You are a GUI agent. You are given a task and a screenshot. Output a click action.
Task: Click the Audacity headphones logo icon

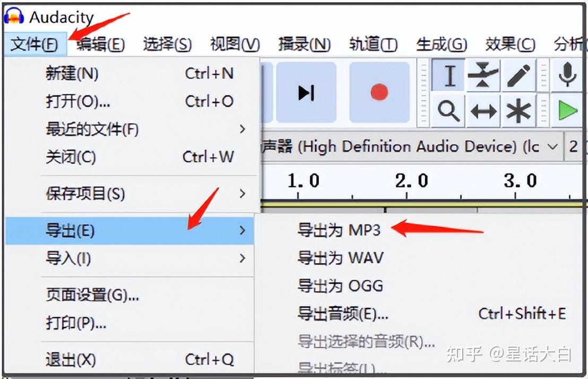click(x=14, y=16)
